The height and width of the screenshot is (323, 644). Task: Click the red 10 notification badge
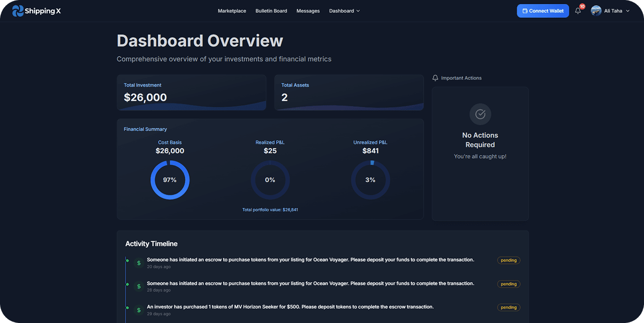(x=582, y=7)
